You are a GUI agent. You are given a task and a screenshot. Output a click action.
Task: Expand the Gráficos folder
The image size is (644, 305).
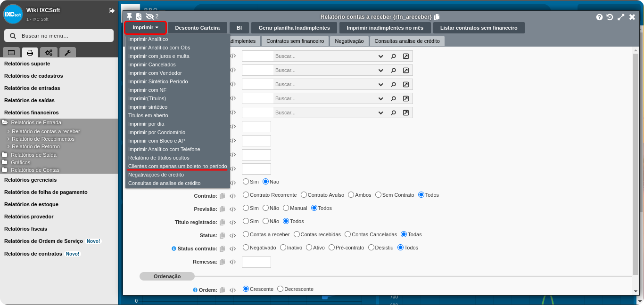[5, 162]
